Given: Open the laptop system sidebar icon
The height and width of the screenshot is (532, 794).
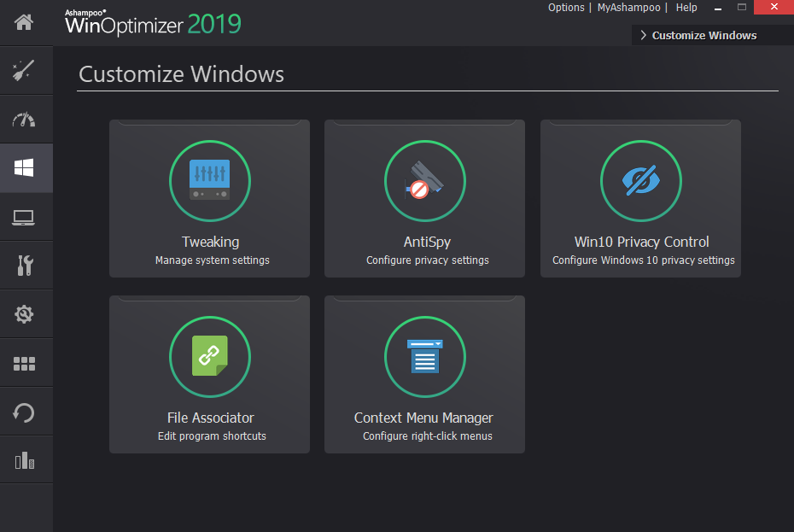Looking at the screenshot, I should 24,217.
